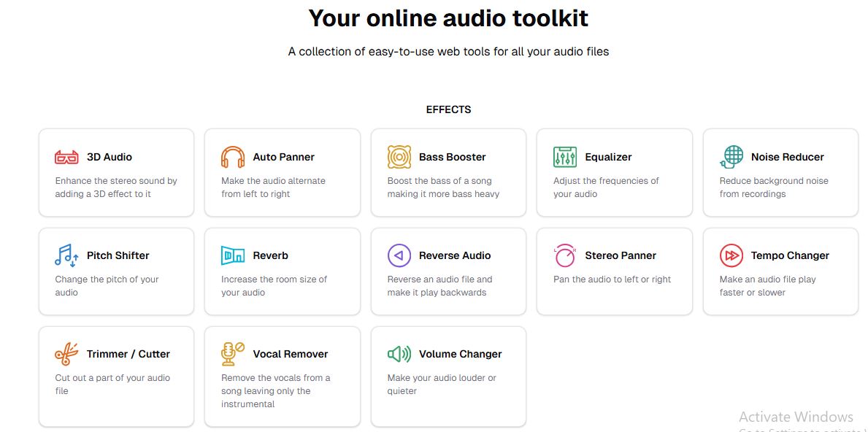The width and height of the screenshot is (868, 432).
Task: Select the Stereo Panner description text
Action: click(x=612, y=279)
